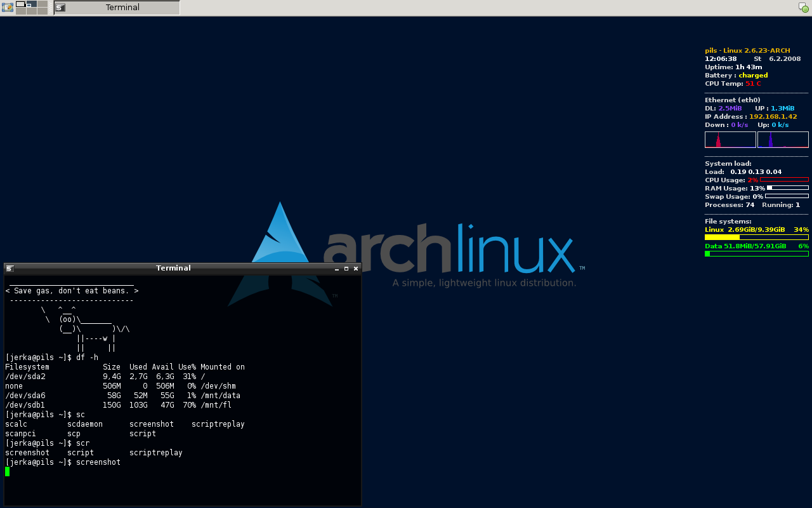812x508 pixels.
Task: Click the IP address '192.168.1.42'
Action: (773, 117)
